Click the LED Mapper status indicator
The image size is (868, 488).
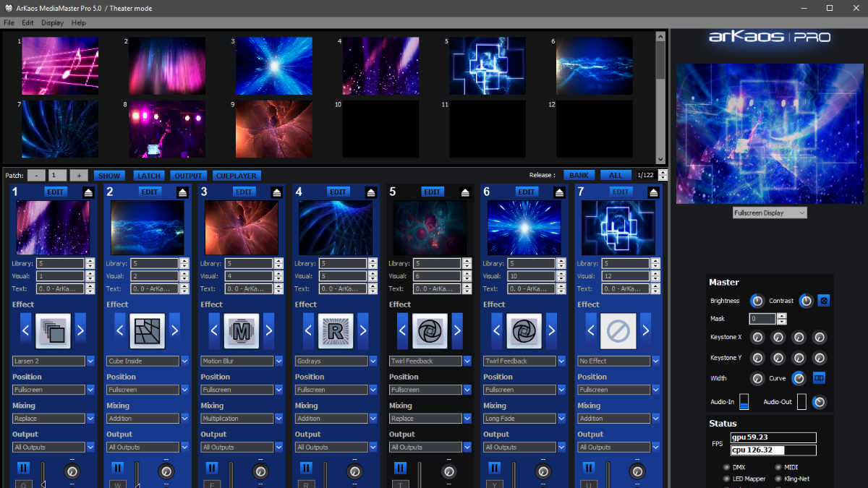tap(726, 479)
